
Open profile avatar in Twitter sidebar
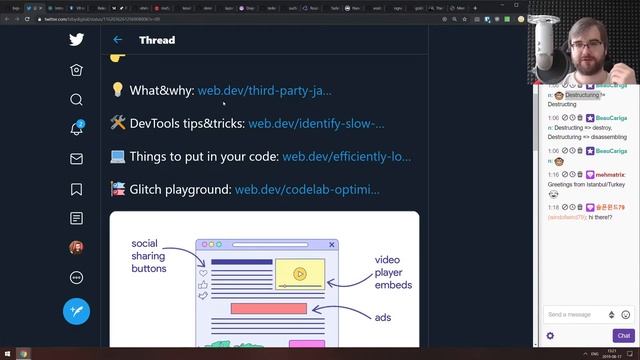click(76, 247)
